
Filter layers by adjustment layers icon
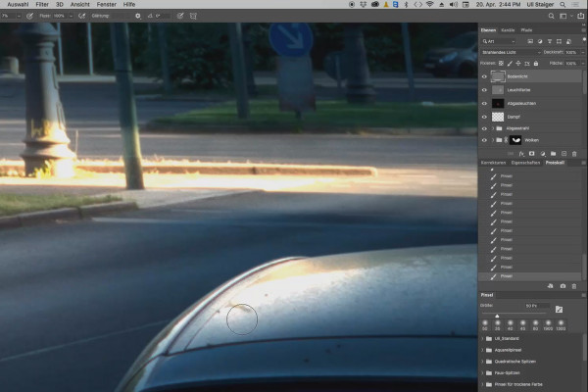click(x=540, y=41)
